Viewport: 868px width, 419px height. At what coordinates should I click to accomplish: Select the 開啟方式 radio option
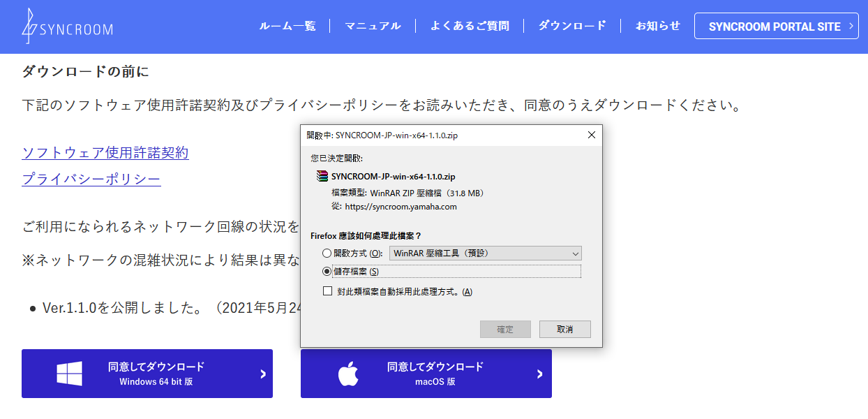327,253
